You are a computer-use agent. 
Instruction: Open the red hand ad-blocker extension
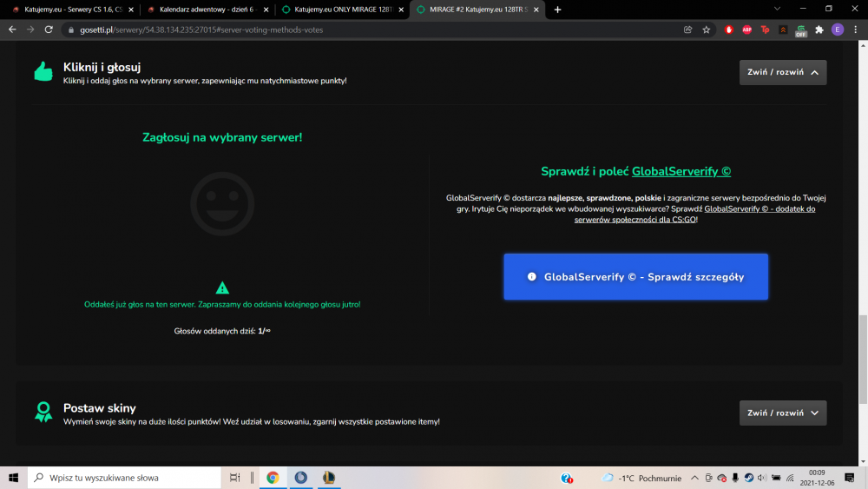[x=728, y=30]
